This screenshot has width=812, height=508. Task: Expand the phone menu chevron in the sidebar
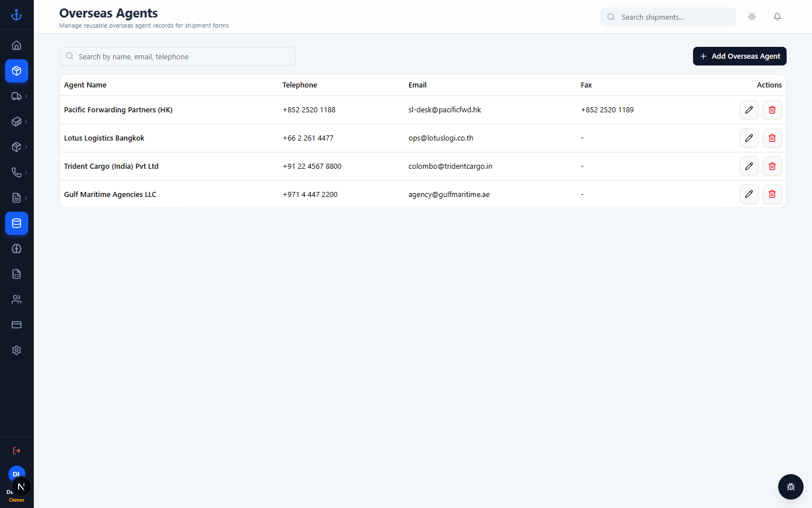(26, 173)
